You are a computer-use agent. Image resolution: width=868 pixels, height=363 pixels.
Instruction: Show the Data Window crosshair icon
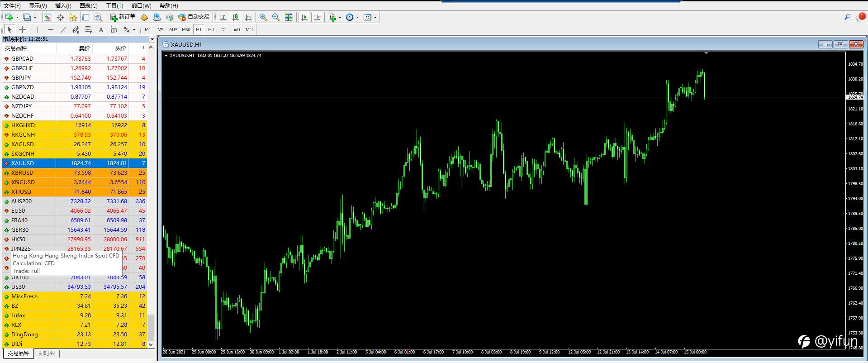60,17
